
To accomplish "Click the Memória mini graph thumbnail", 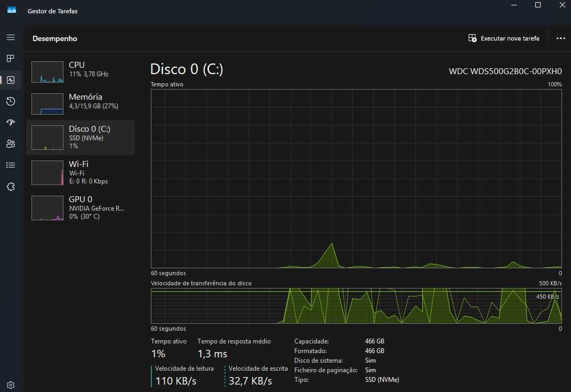I will pyautogui.click(x=47, y=104).
